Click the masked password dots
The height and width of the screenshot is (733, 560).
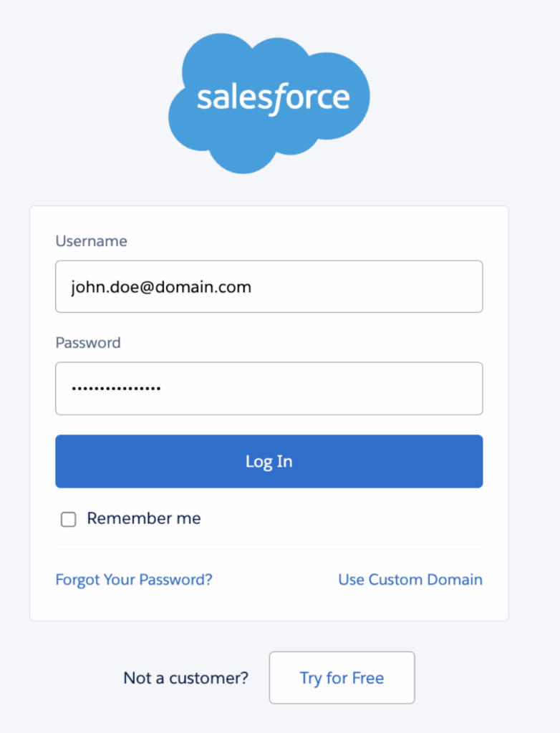click(116, 389)
